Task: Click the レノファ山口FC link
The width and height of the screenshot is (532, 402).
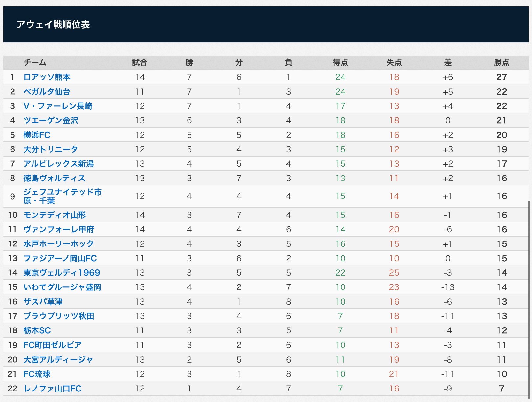Action: (x=53, y=389)
